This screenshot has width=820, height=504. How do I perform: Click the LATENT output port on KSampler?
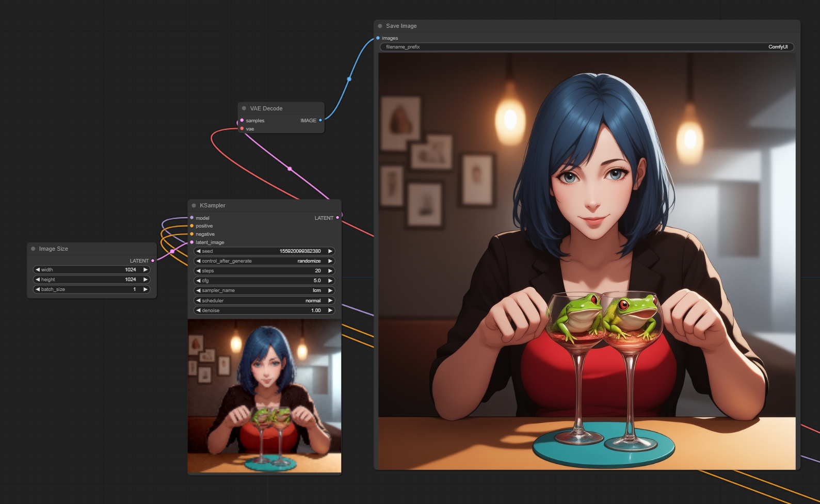(337, 218)
